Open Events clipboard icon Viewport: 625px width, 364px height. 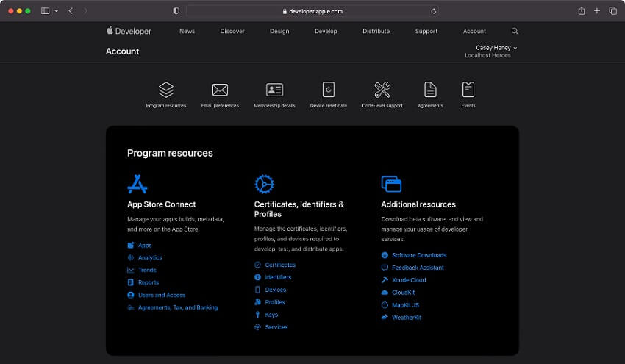pos(468,90)
